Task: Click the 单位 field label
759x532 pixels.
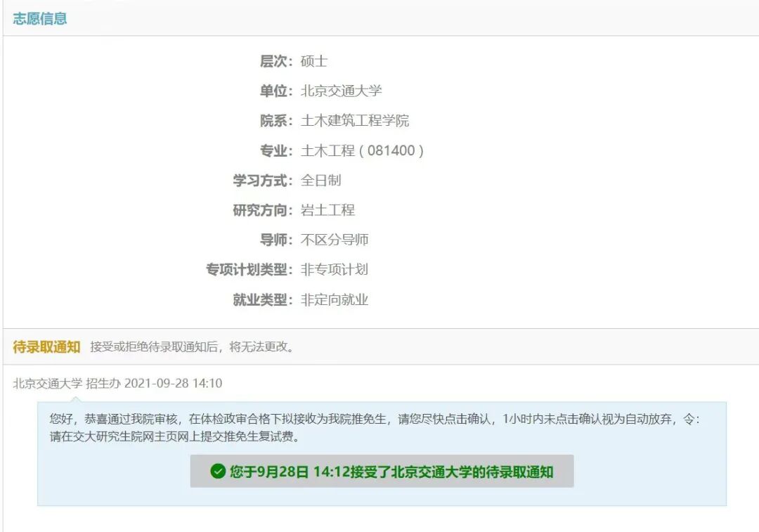Action: pos(276,91)
